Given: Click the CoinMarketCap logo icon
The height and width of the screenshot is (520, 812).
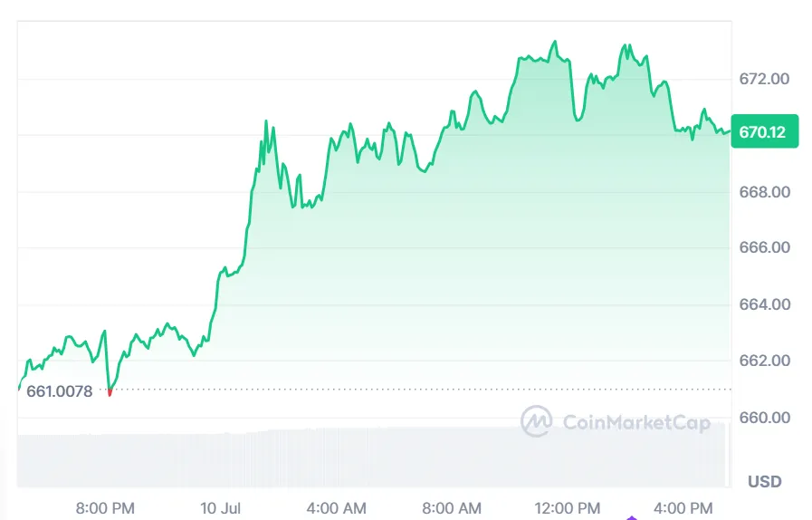Looking at the screenshot, I should (x=537, y=421).
